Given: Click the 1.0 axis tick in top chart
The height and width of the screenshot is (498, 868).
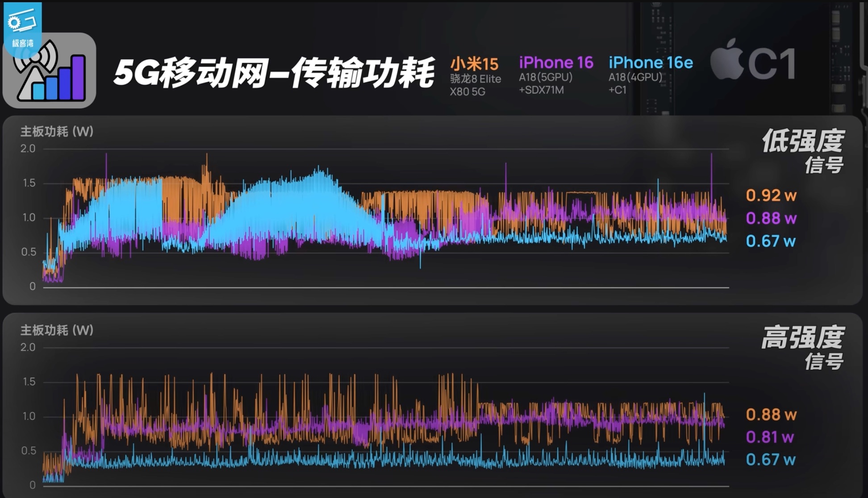Looking at the screenshot, I should pyautogui.click(x=29, y=217).
